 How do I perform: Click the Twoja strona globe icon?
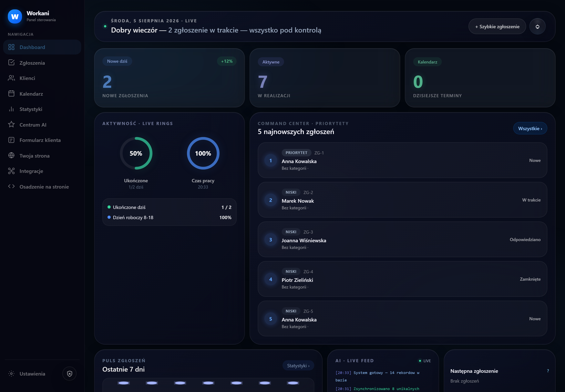pyautogui.click(x=11, y=155)
